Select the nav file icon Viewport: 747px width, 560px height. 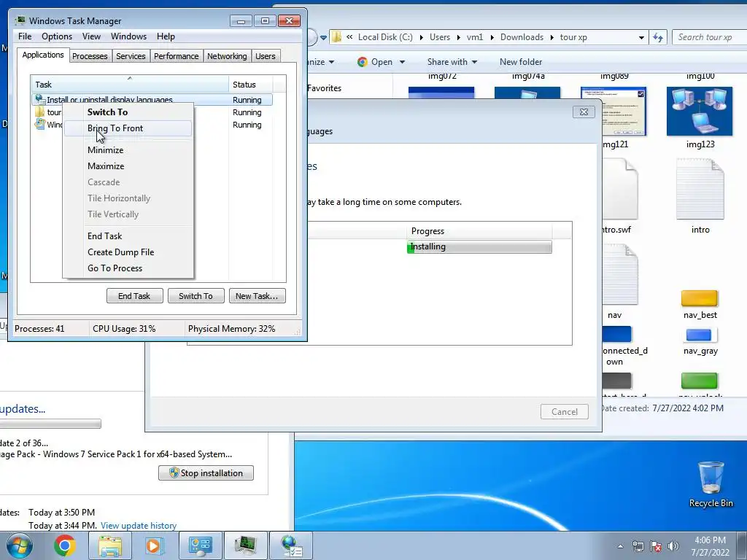click(x=620, y=275)
